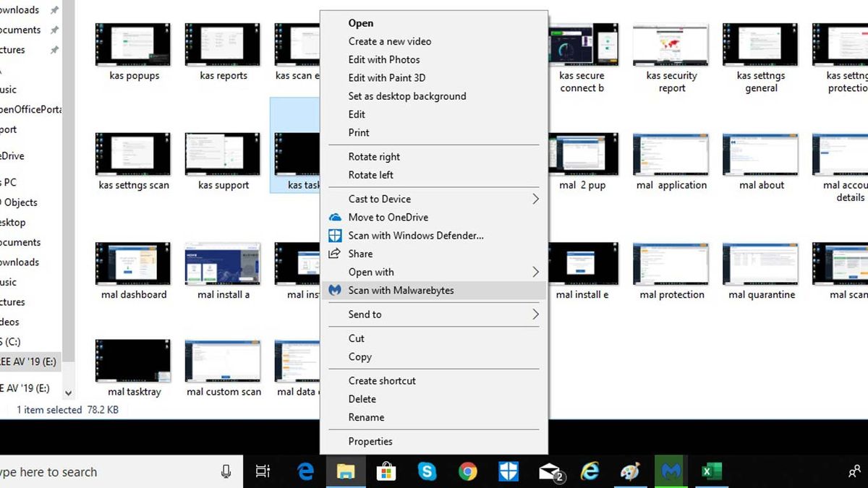Launch Internet Explorer from the taskbar
868x488 pixels.
click(590, 471)
